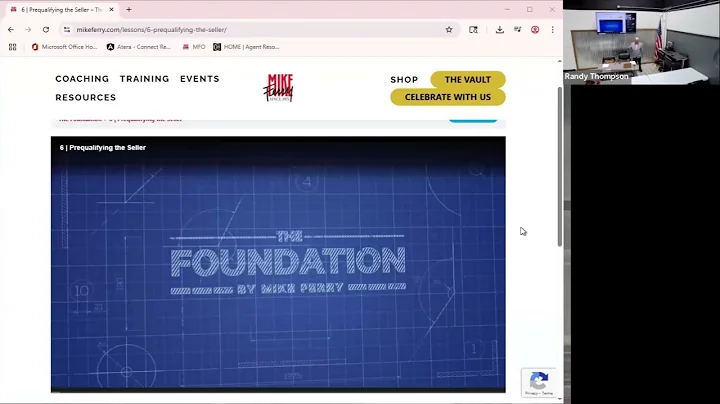Viewport: 720px width, 404px height.
Task: Open the MFO bookmark
Action: [194, 47]
